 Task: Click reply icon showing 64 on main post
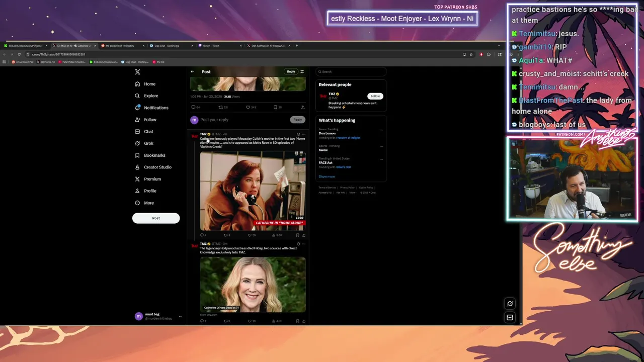[195, 107]
